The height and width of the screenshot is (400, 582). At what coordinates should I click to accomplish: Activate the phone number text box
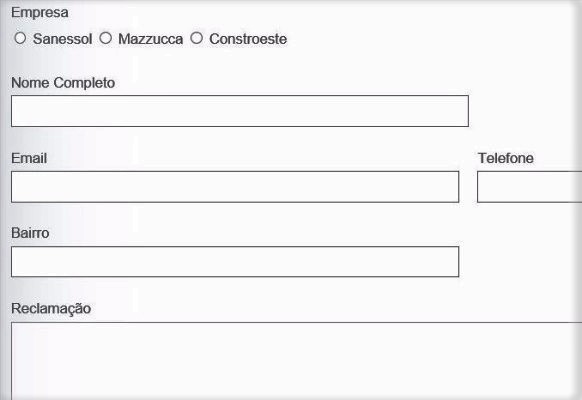529,187
